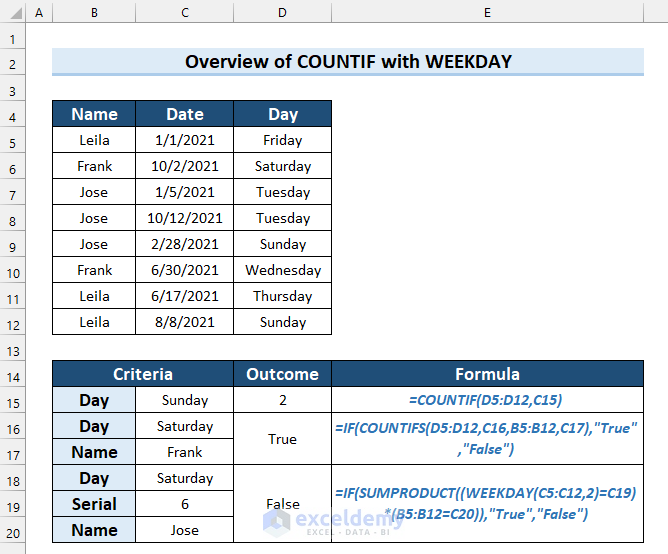Click the column A header
This screenshot has height=554, width=668.
[39, 13]
